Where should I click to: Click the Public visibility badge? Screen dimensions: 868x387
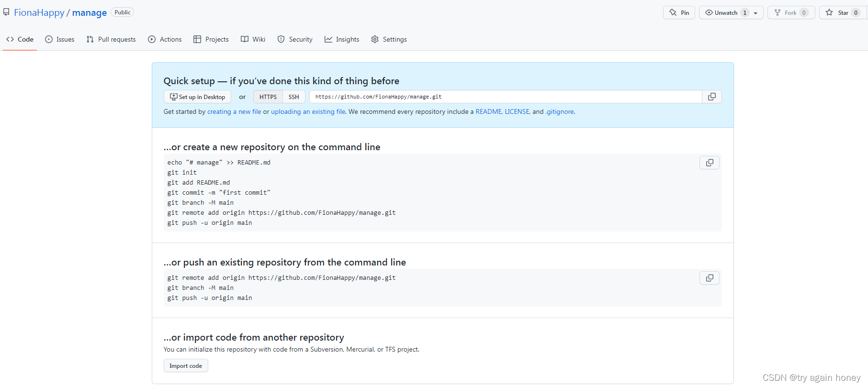pyautogui.click(x=123, y=12)
